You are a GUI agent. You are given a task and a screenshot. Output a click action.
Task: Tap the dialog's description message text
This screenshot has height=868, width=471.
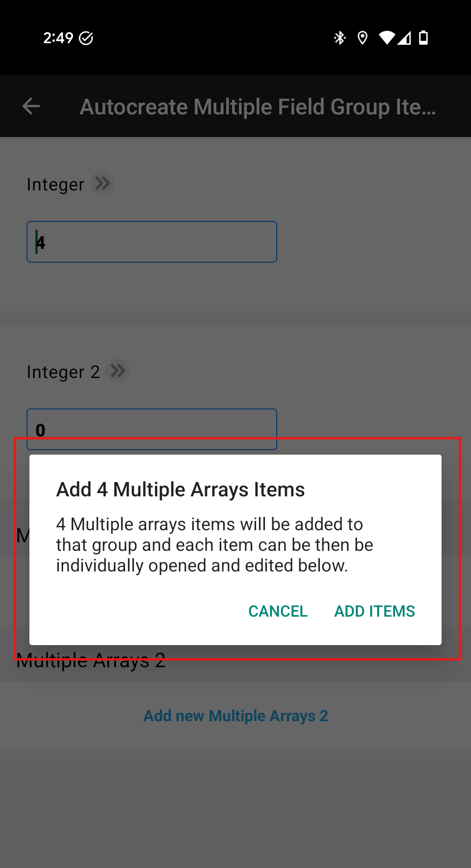pyautogui.click(x=214, y=545)
